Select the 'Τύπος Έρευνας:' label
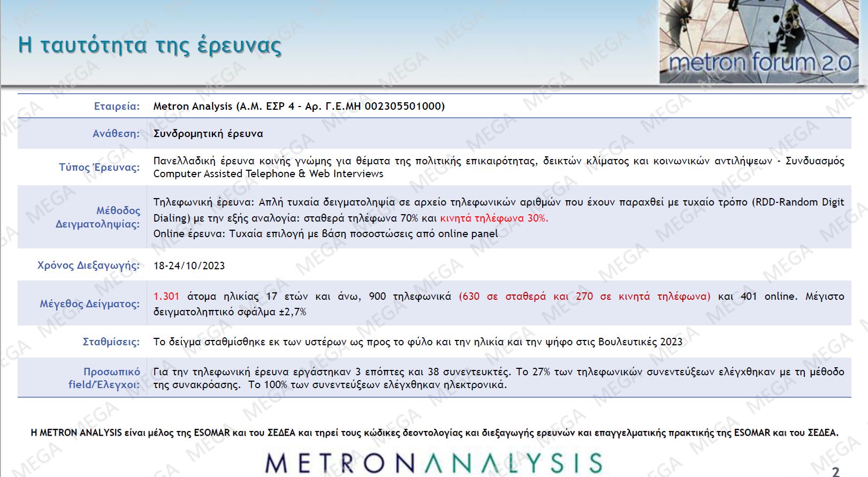Viewport: 868px width, 477px height. pos(99,167)
